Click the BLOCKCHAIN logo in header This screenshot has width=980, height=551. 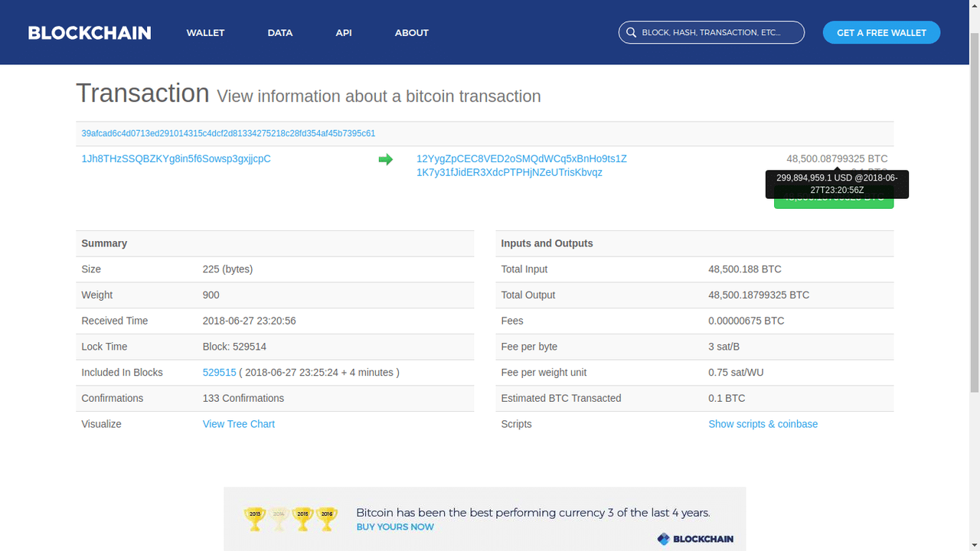click(90, 33)
